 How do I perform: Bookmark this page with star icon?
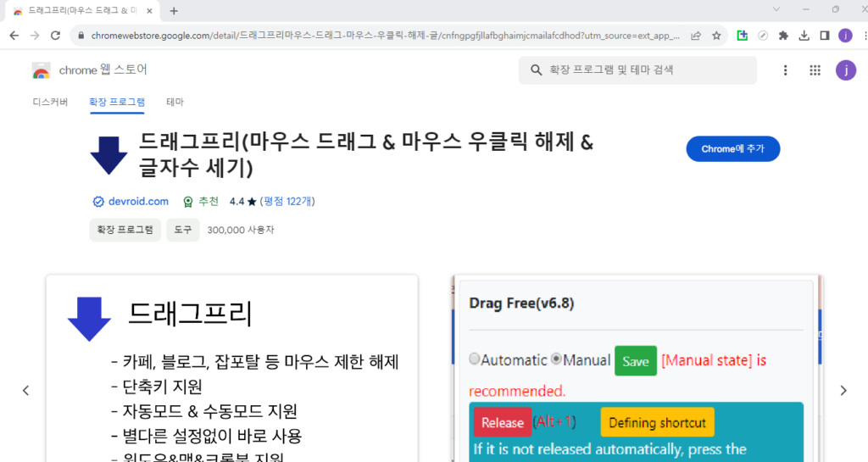click(716, 36)
